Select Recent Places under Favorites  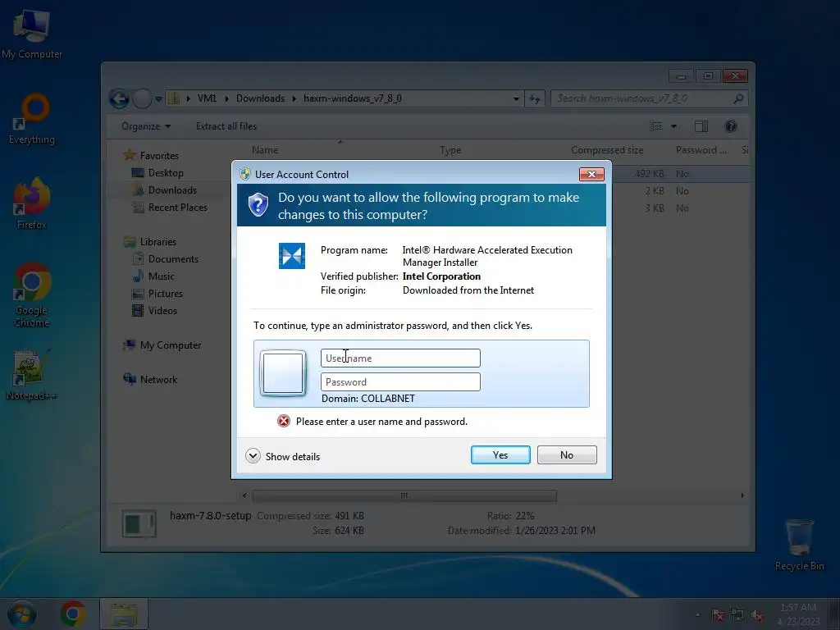click(x=170, y=208)
